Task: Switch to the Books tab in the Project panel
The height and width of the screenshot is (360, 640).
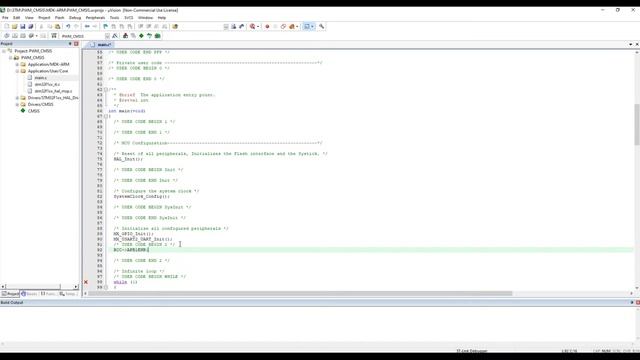Action: click(29, 294)
